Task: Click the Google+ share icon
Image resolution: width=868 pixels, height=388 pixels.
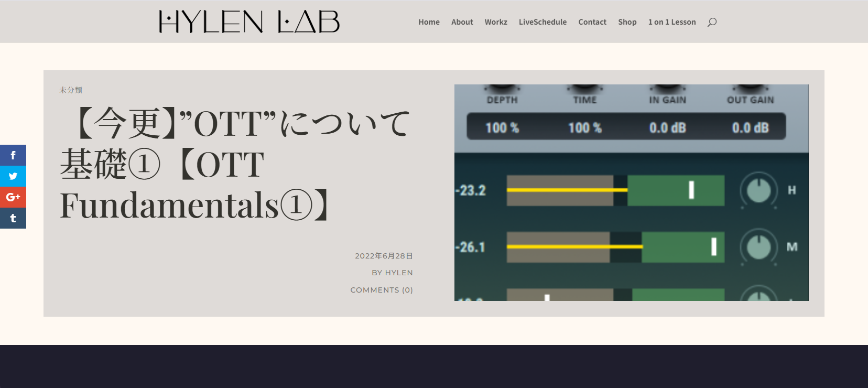Action: click(13, 197)
